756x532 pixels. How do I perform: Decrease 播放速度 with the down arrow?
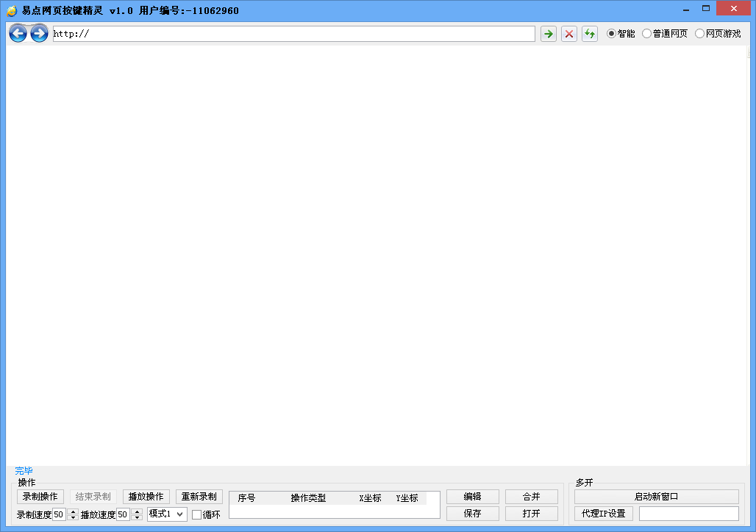point(137,517)
